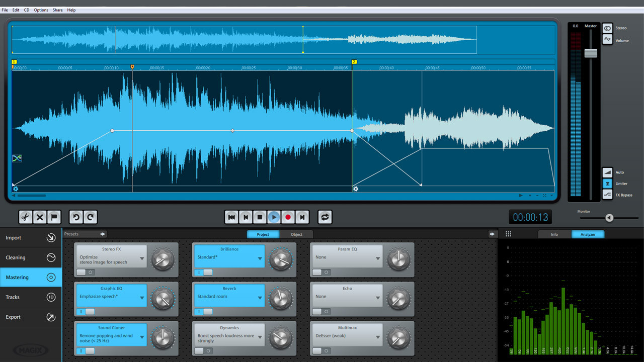Open the crossfade icon on the waveform
644x362 pixels.
[17, 158]
